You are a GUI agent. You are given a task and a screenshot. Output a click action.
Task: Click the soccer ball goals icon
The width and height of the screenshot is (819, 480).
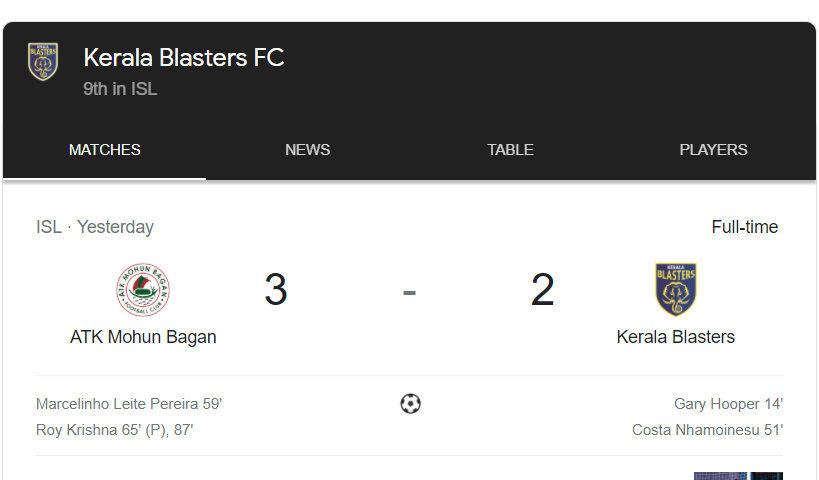[410, 404]
